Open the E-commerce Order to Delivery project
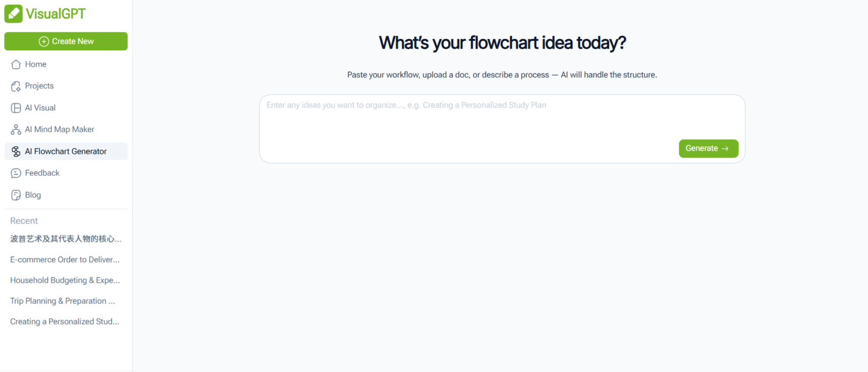This screenshot has width=868, height=372. pyautogui.click(x=64, y=259)
